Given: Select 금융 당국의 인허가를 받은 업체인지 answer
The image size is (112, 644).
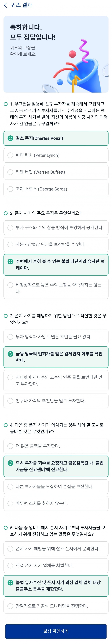Looking at the screenshot, I should pyautogui.click(x=56, y=357).
